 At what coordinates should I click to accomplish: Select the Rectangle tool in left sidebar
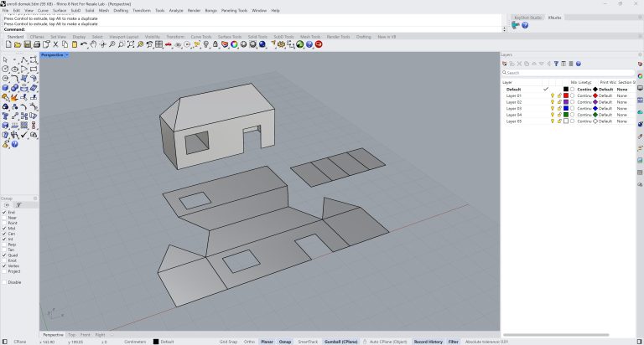click(x=34, y=70)
